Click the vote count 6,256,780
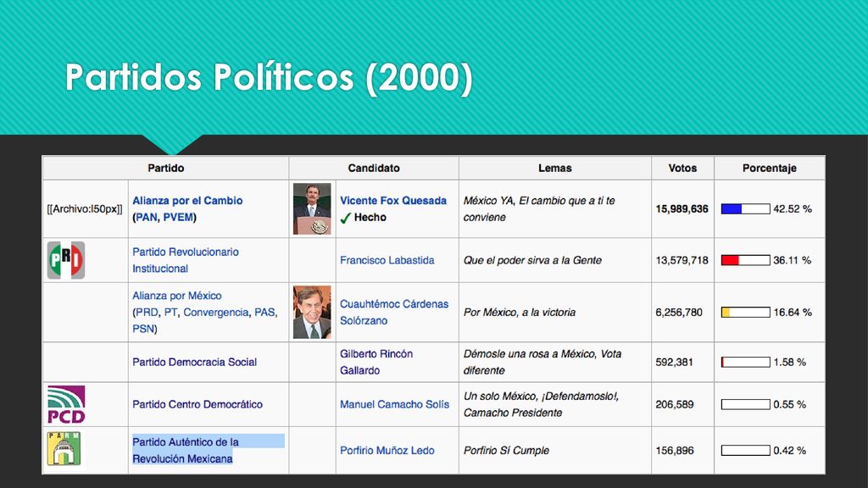Viewport: 868px width, 488px height. [x=679, y=312]
